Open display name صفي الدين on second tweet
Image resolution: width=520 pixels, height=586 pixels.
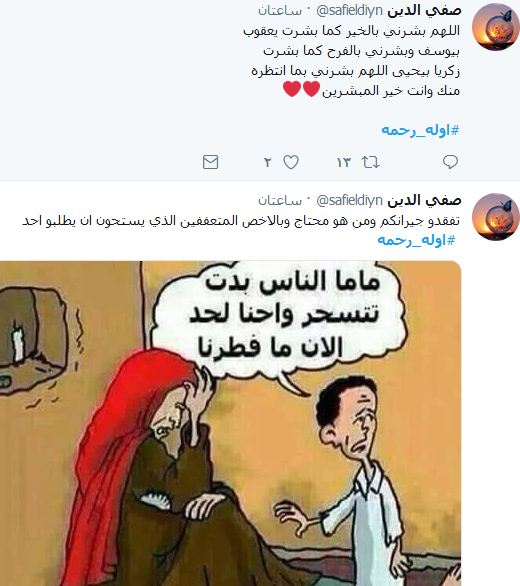[424, 200]
